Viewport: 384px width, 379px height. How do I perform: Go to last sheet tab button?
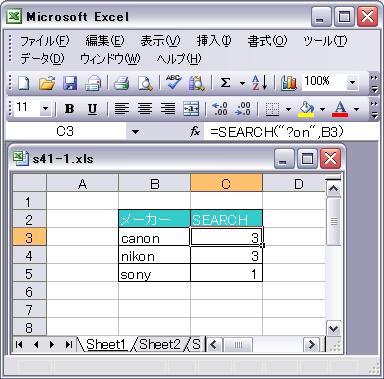pos(68,344)
